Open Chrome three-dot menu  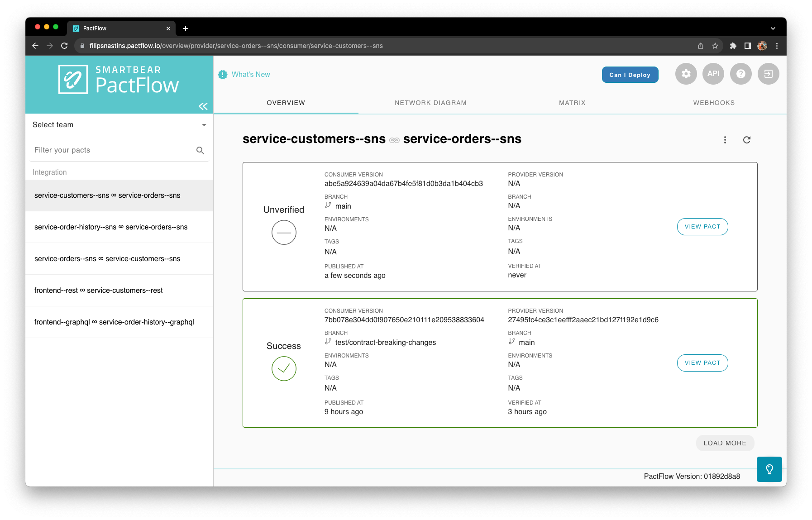(x=777, y=46)
